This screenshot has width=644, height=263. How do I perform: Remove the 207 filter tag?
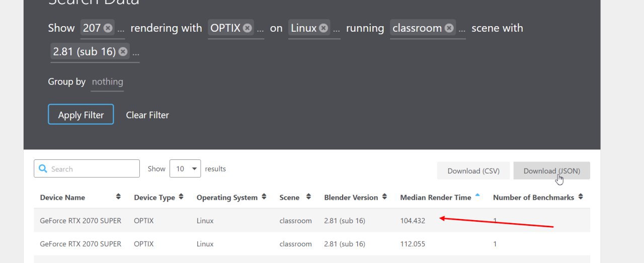[x=108, y=28]
